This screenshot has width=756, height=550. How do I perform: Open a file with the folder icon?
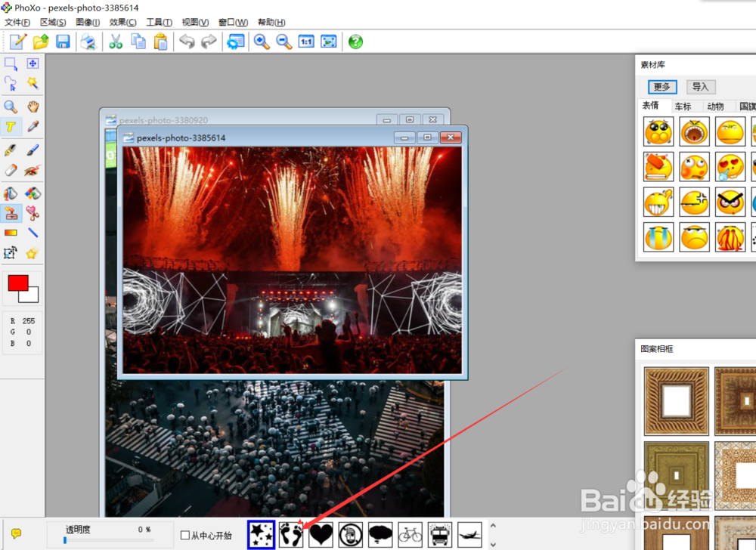41,42
